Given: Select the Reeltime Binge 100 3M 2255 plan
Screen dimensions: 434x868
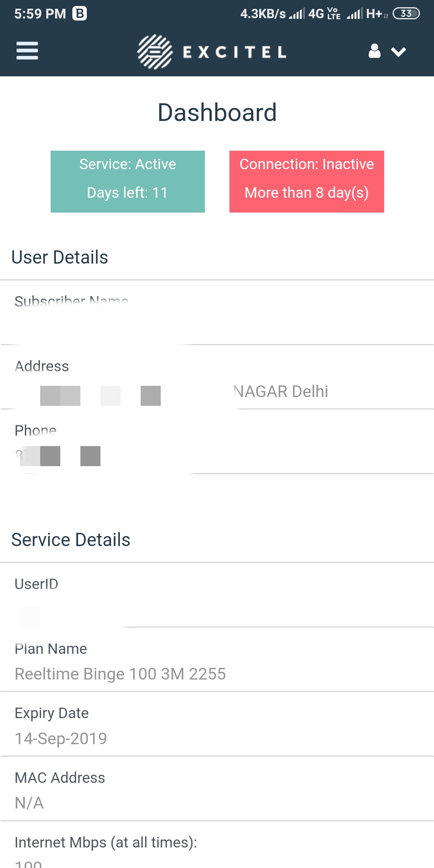Looking at the screenshot, I should (120, 674).
